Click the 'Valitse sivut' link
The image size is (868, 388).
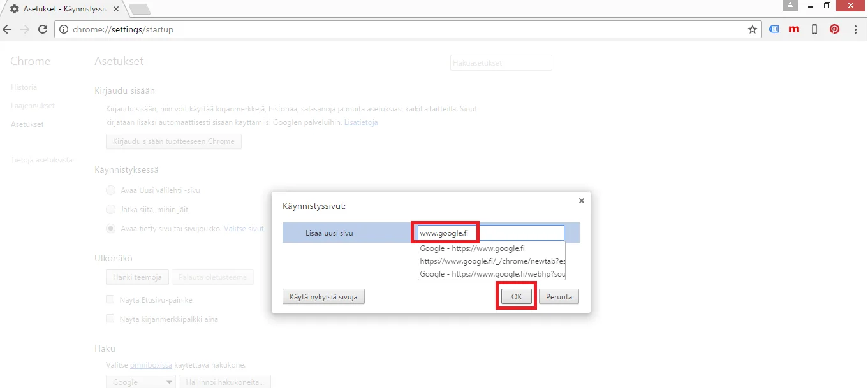click(244, 228)
